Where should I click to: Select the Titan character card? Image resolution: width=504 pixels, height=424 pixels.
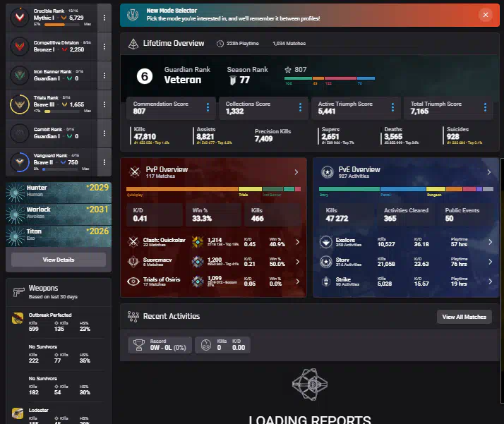pos(59,236)
